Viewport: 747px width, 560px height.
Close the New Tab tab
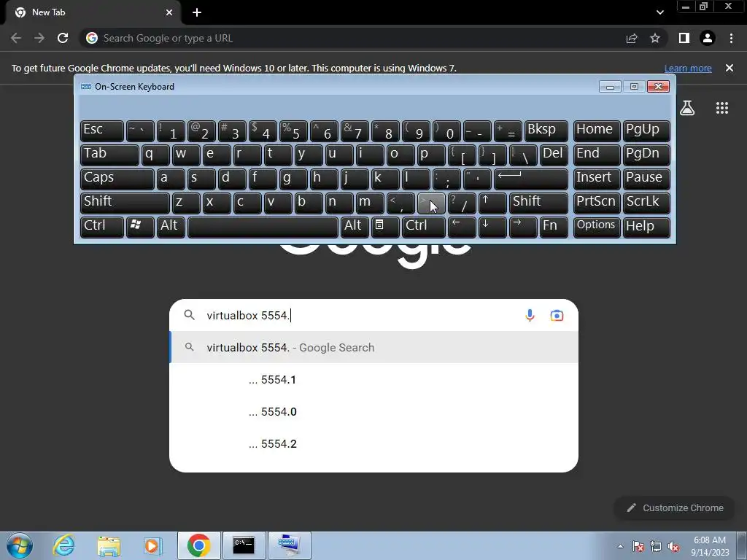[x=169, y=12]
